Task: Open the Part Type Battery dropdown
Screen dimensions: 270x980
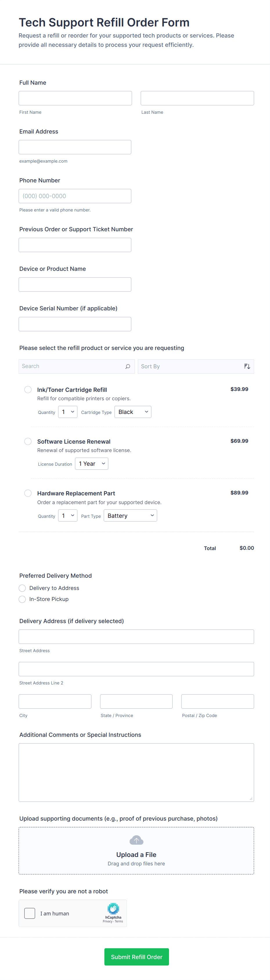Action: pyautogui.click(x=130, y=515)
